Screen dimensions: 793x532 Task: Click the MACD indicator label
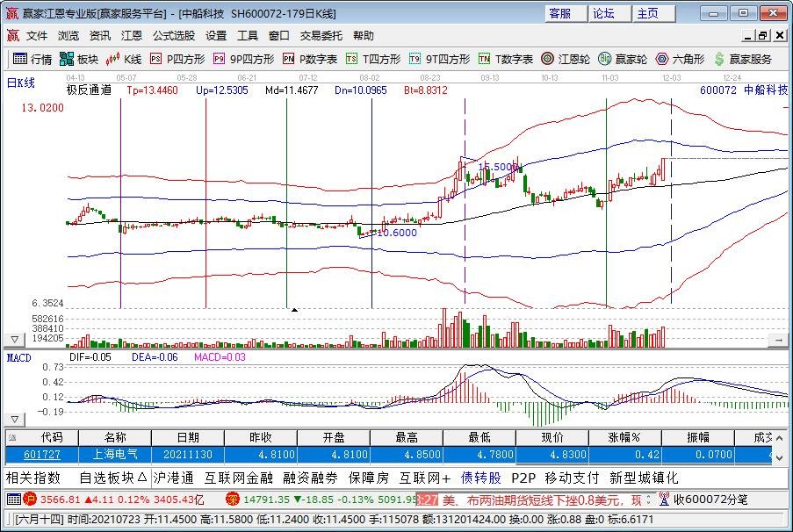tap(18, 358)
